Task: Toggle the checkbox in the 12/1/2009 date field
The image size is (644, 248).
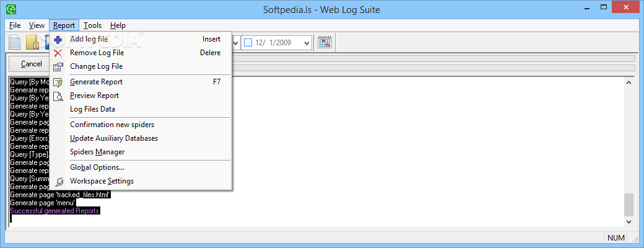Action: click(248, 42)
